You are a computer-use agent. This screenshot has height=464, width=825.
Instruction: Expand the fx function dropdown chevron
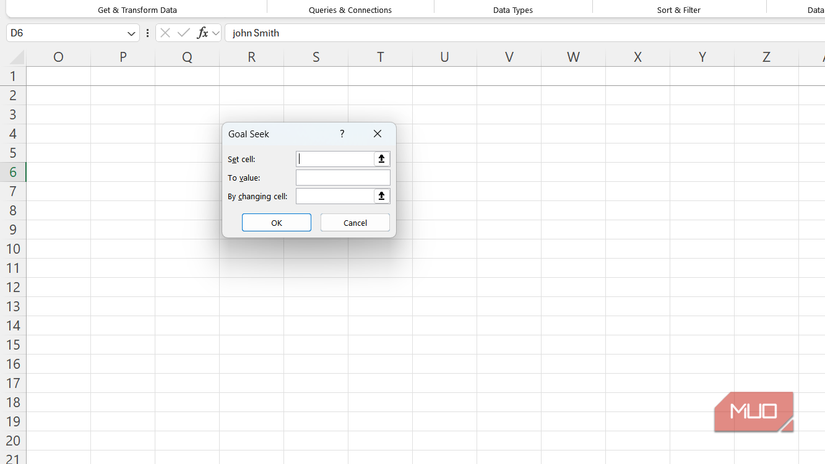(216, 34)
